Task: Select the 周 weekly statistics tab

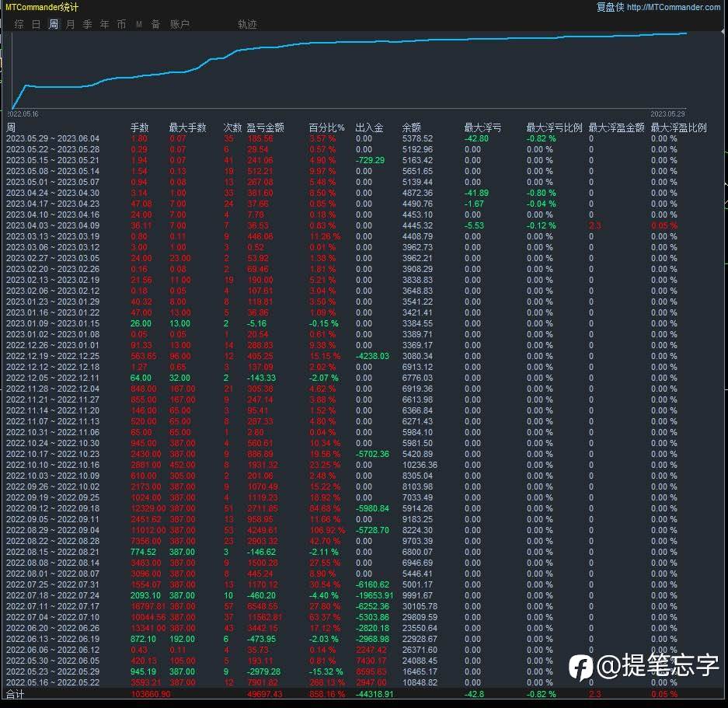Action: click(53, 24)
